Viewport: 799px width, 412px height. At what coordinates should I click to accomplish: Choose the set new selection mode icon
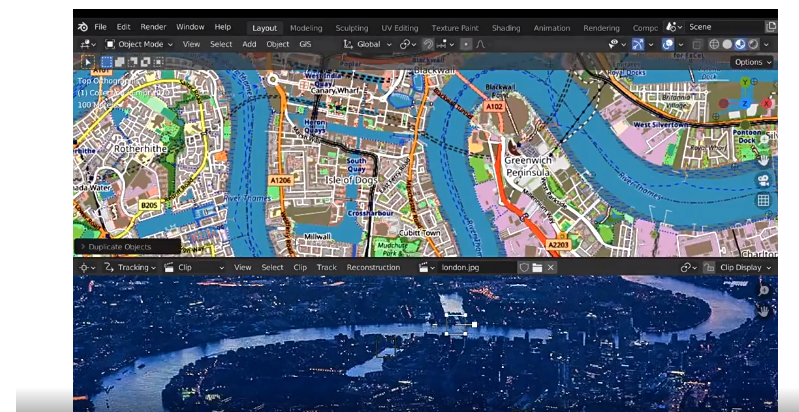click(x=107, y=62)
